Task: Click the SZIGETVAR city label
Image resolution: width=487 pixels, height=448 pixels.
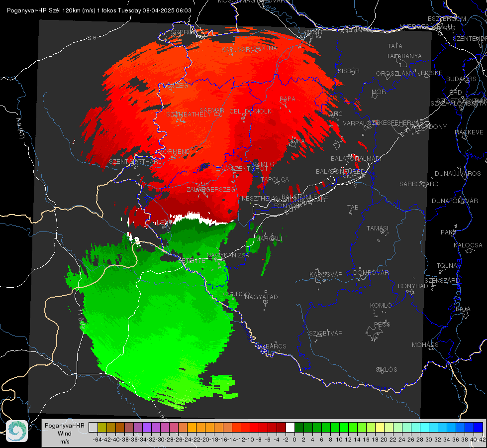Action: click(326, 334)
